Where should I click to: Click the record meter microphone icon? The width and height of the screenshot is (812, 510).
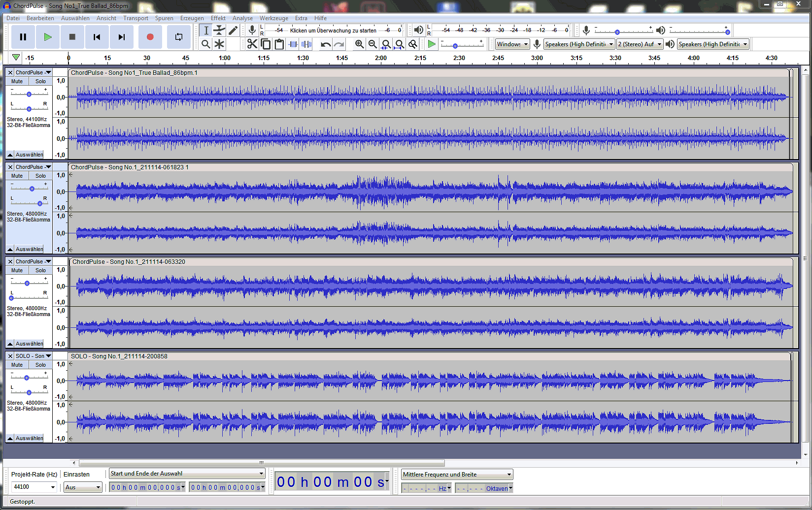252,30
